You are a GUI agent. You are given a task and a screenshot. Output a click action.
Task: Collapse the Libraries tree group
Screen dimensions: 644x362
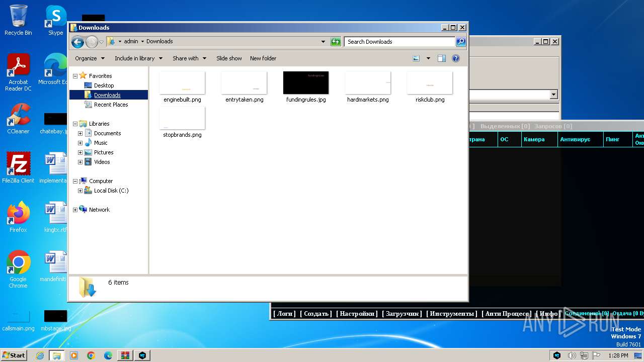click(75, 124)
